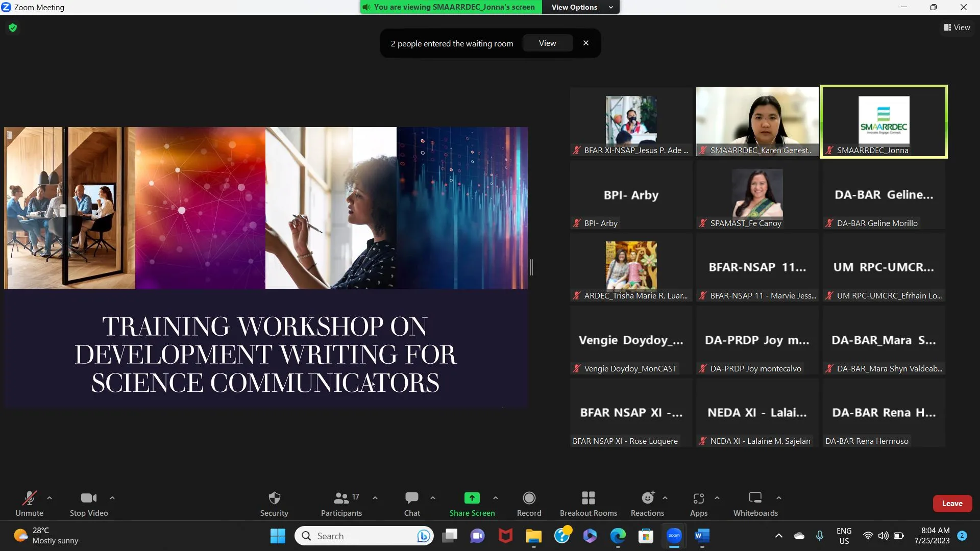Click View on waiting room notification

[x=547, y=43]
